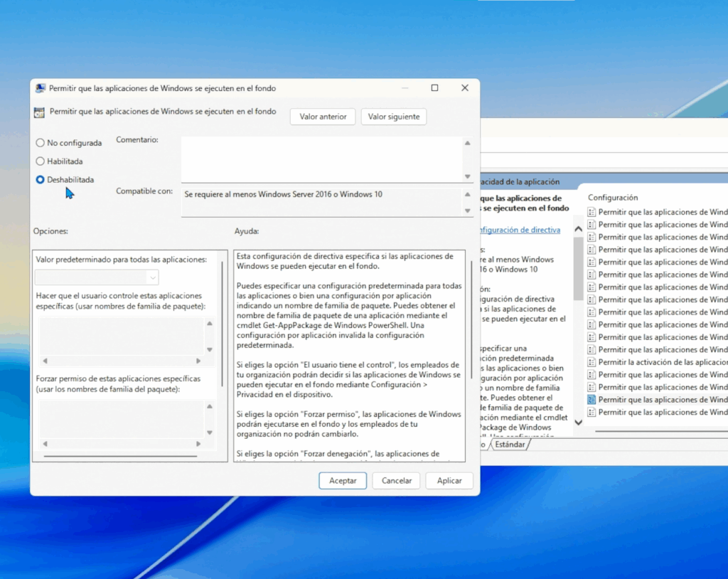Click the "Aceptar" button
Viewport: 728px width, 579px height.
coord(343,480)
